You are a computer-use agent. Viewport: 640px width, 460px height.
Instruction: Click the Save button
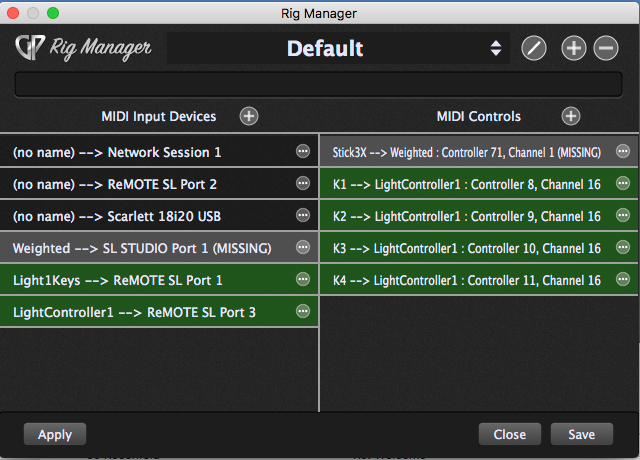[581, 434]
